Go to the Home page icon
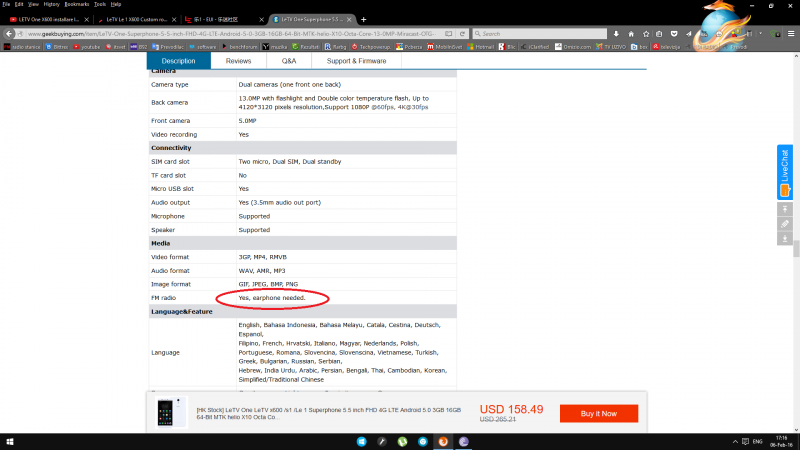 (x=631, y=34)
